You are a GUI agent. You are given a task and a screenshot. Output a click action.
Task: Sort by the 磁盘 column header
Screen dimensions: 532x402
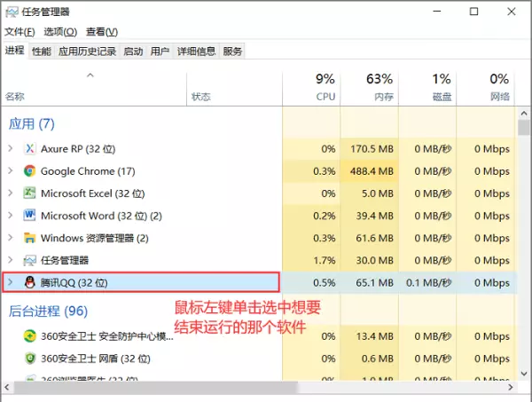pos(427,89)
